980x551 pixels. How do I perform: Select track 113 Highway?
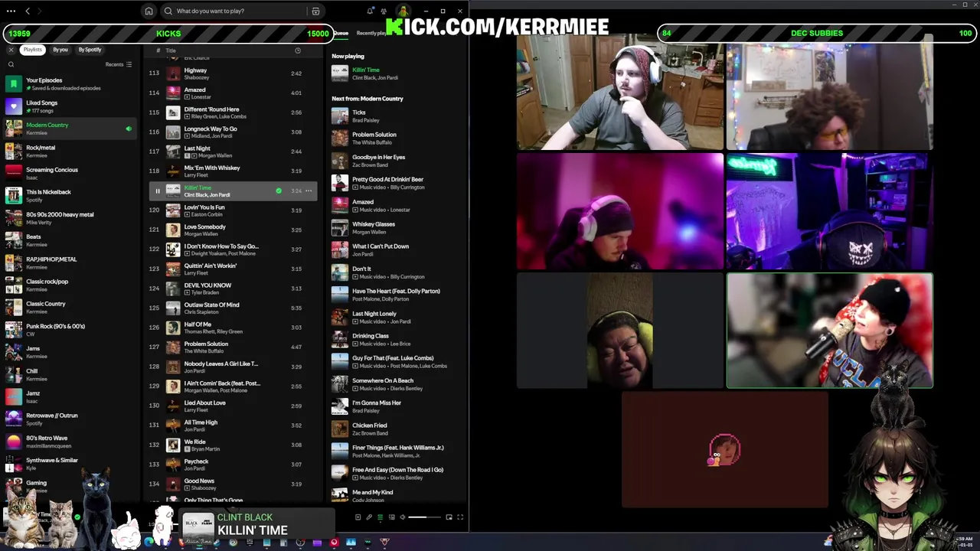click(x=232, y=73)
